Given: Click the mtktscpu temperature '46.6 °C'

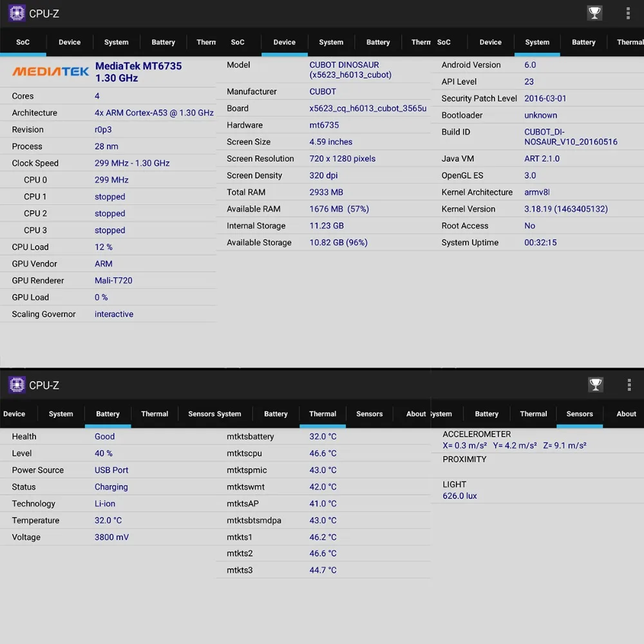Looking at the screenshot, I should coord(323,453).
